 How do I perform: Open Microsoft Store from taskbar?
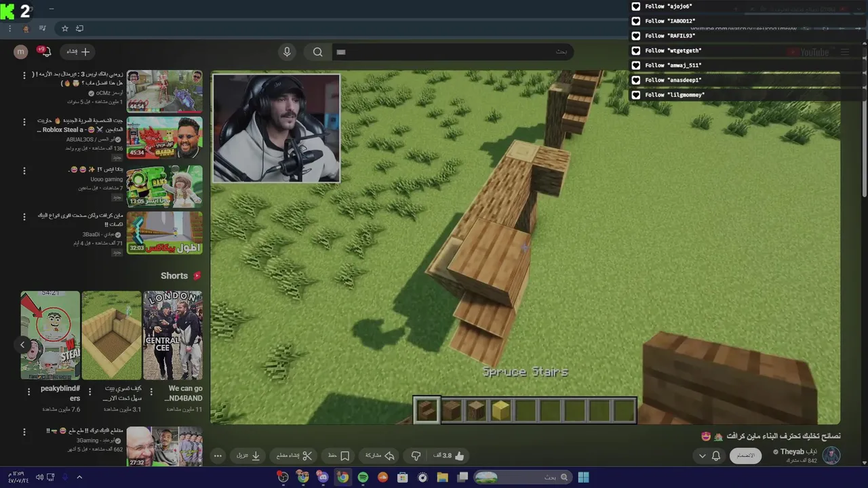[x=402, y=477]
